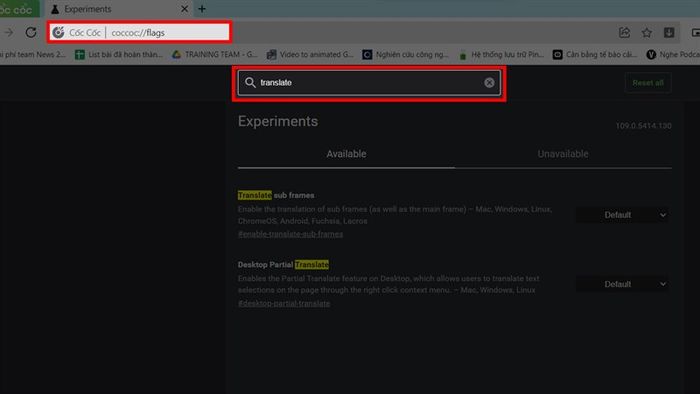
Task: Click the translate search flags field
Action: click(369, 83)
